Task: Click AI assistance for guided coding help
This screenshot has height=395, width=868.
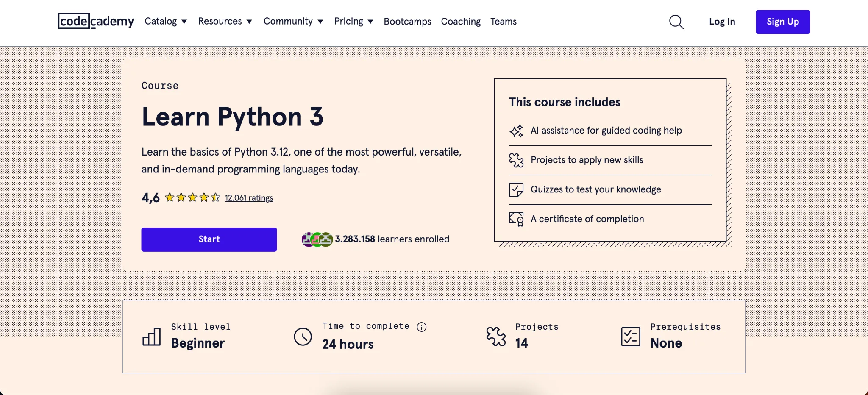Action: [x=606, y=131]
